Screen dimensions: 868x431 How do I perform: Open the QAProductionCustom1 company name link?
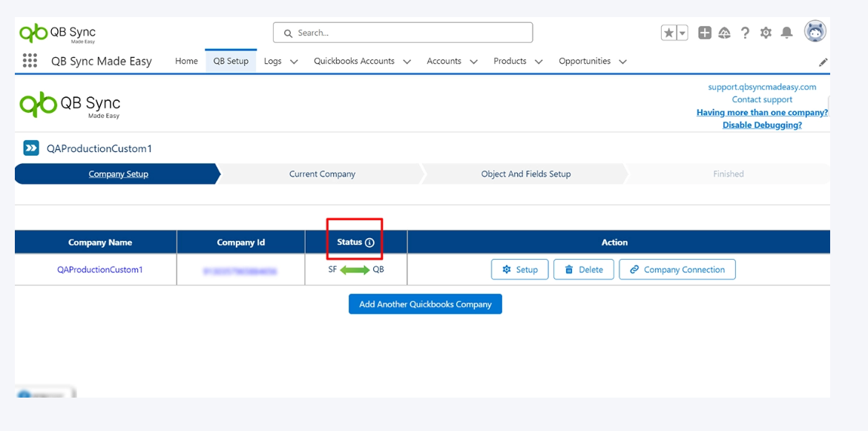tap(100, 270)
